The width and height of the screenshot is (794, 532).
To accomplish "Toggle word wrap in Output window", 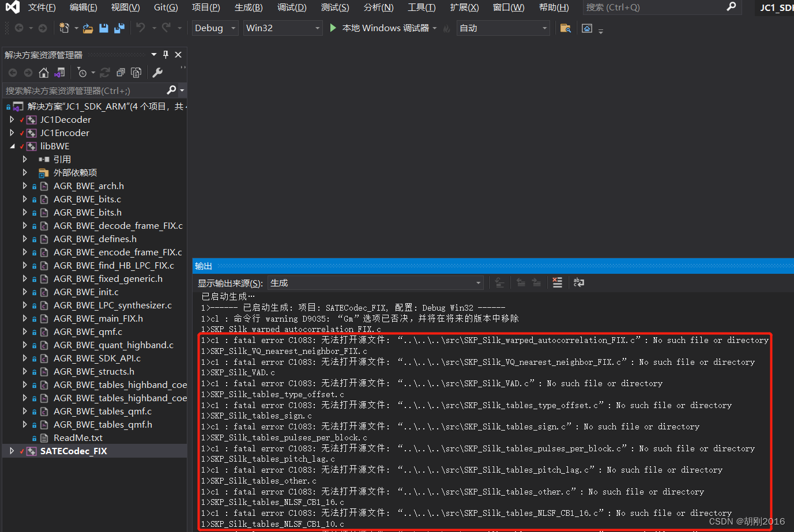I will (578, 282).
